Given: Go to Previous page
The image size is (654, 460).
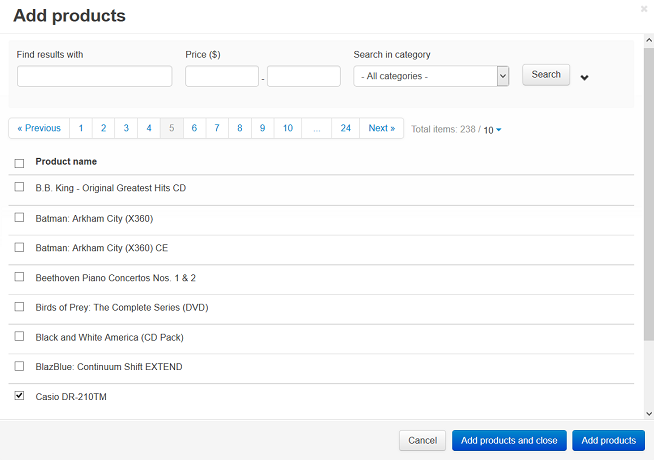Looking at the screenshot, I should (39, 128).
